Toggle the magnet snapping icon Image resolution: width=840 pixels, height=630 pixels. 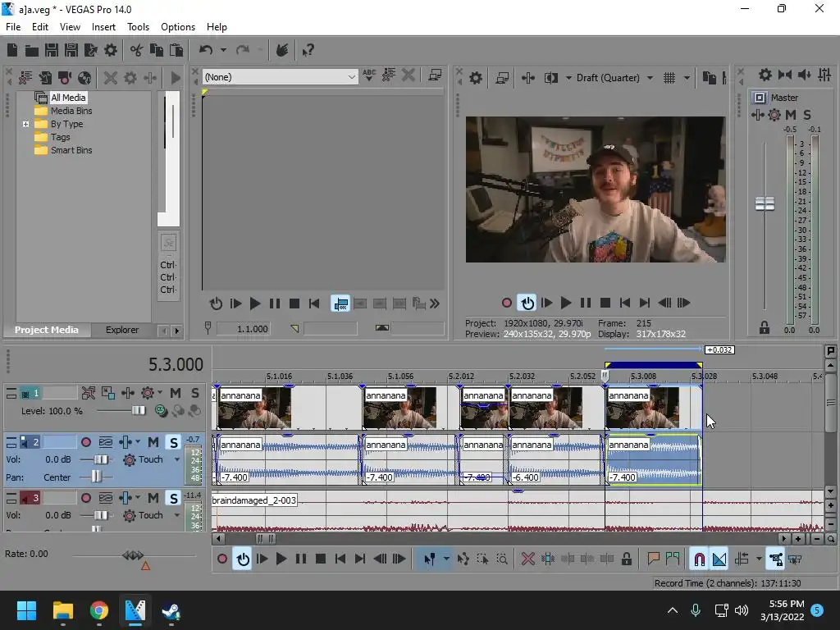[699, 559]
